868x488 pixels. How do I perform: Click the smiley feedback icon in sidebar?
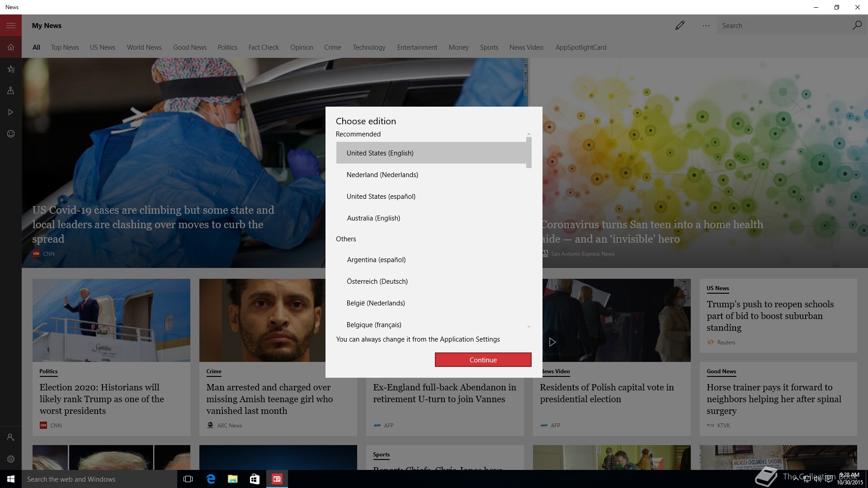point(11,134)
